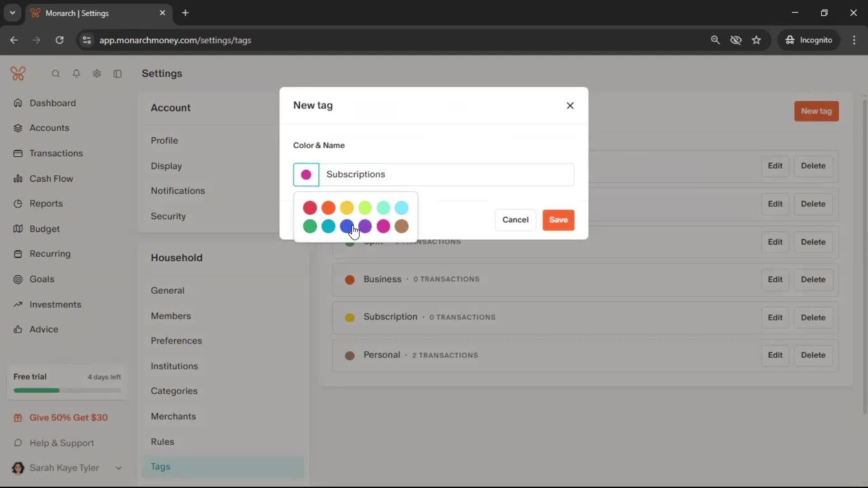868x488 pixels.
Task: Go to Cash Flow in sidebar
Action: (51, 178)
